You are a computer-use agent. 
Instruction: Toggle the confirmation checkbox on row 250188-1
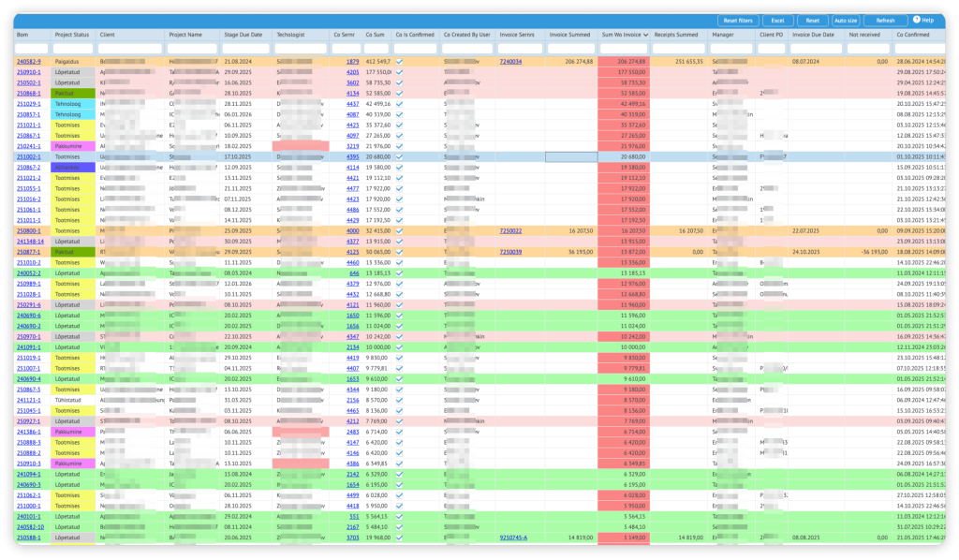point(401,538)
